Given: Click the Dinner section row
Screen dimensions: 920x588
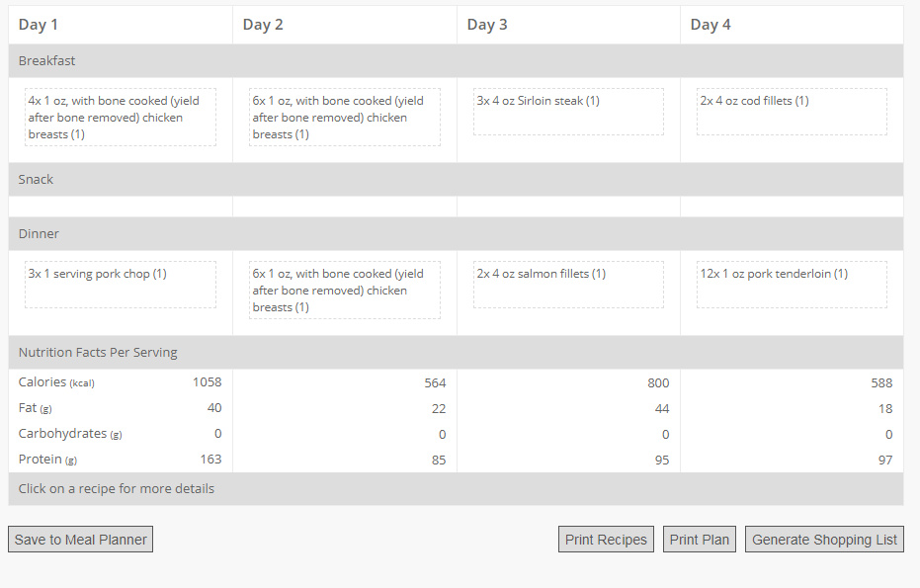Looking at the screenshot, I should [456, 233].
